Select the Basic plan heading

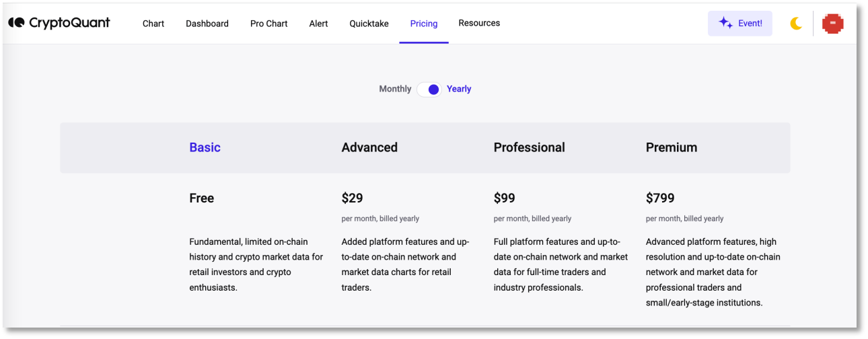[x=205, y=147]
